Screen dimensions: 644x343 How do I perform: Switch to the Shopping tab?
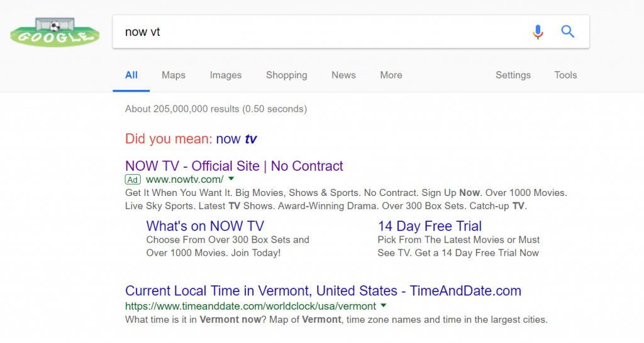point(286,75)
